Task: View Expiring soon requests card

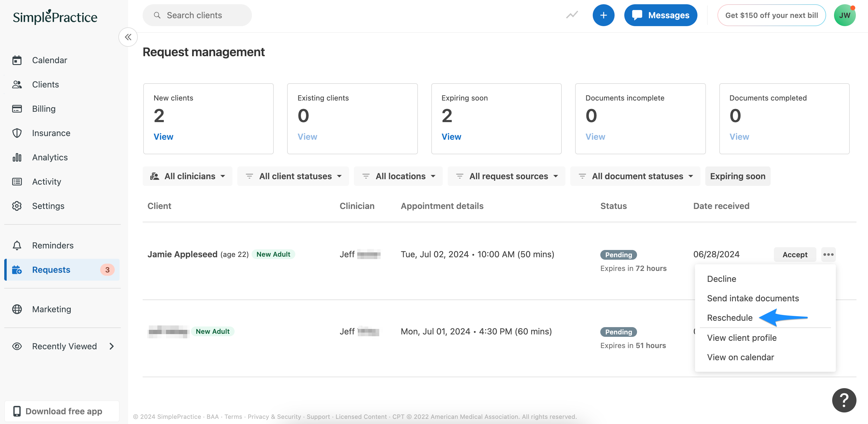Action: tap(451, 137)
